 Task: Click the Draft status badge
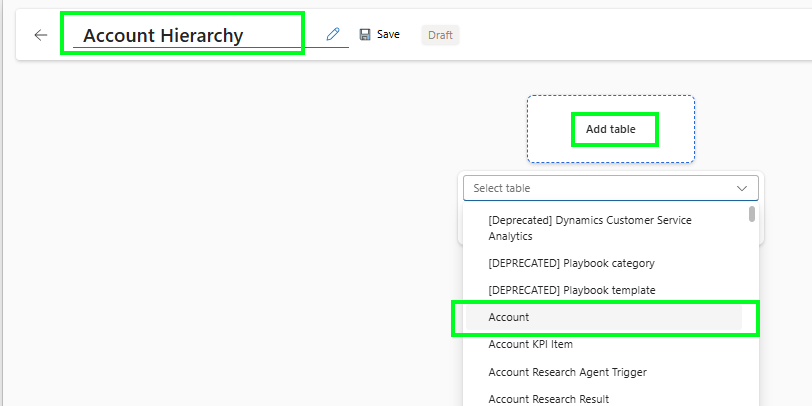[439, 35]
